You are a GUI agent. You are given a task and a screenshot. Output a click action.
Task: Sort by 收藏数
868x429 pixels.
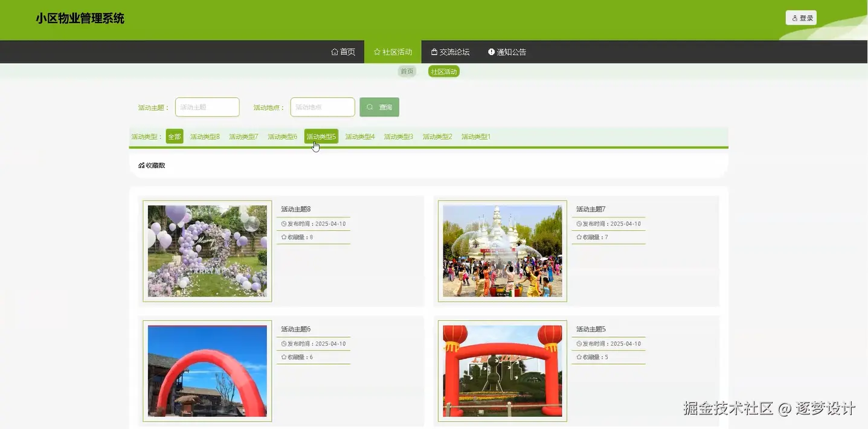point(152,165)
